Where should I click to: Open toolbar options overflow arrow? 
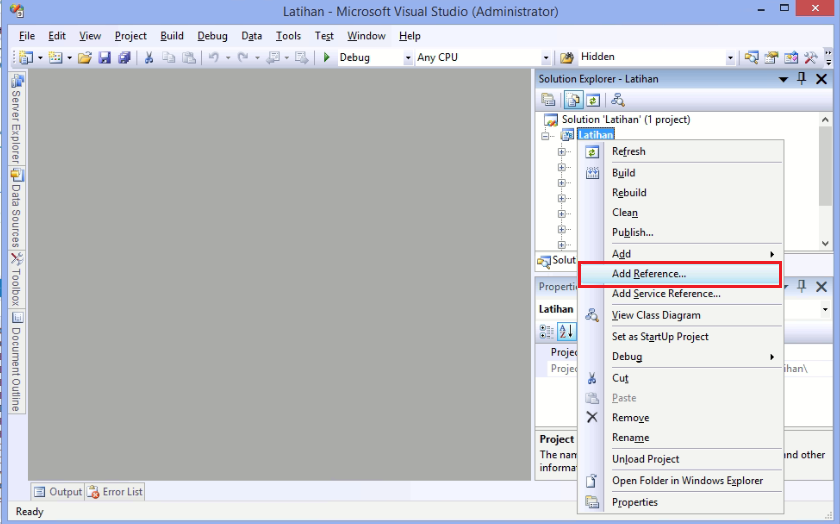tap(828, 57)
